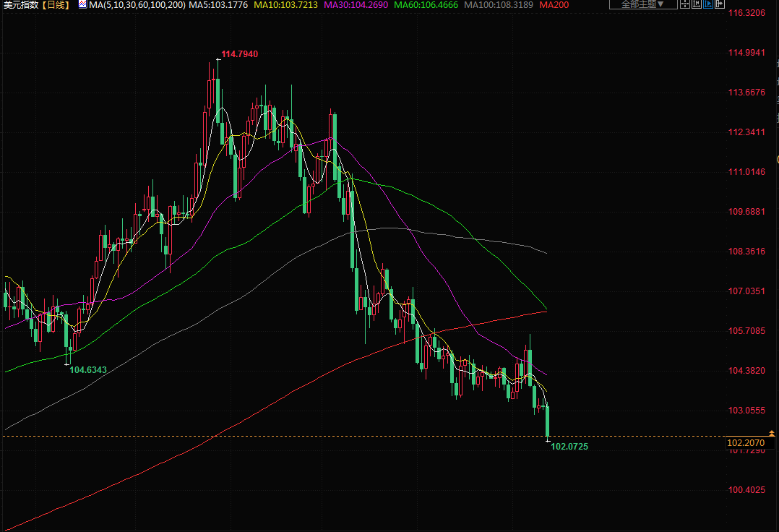
Task: Click the blue highlighted toolbar icon
Action: 707,4
